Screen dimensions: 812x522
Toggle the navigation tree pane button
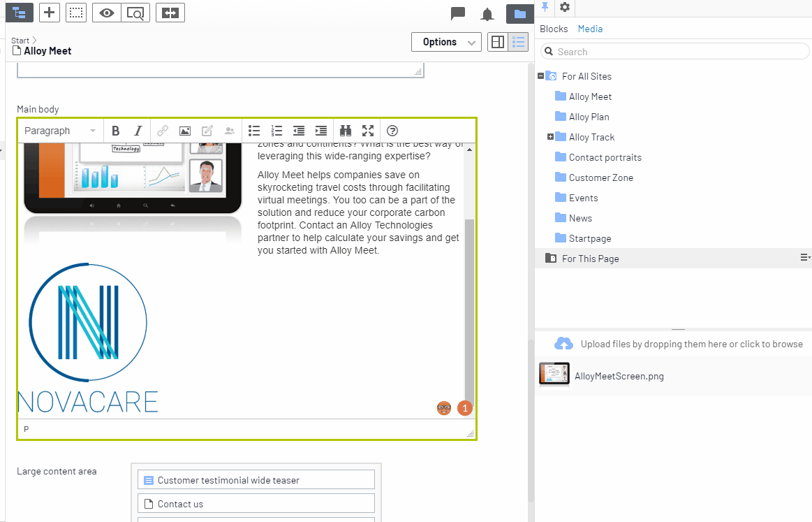pyautogui.click(x=19, y=13)
